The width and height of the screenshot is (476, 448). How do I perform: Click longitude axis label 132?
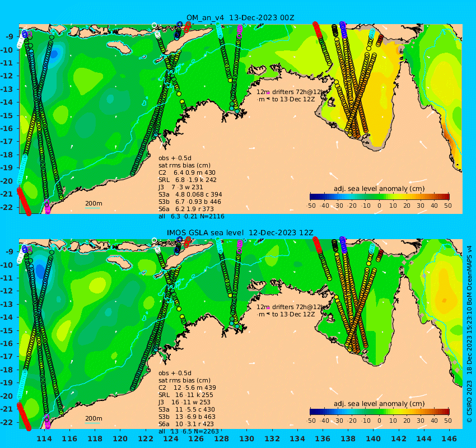pyautogui.click(x=272, y=438)
